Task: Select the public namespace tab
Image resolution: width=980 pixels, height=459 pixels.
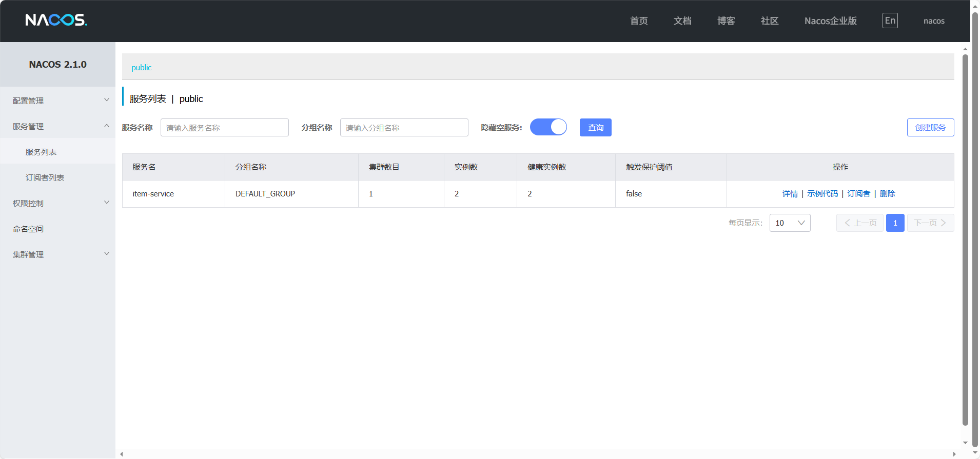Action: (142, 68)
